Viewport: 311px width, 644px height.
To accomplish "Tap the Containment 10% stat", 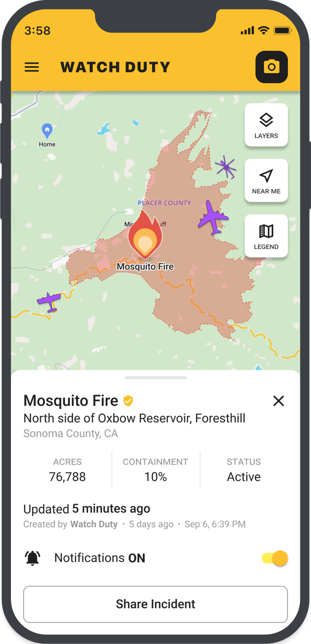I will pyautogui.click(x=155, y=470).
